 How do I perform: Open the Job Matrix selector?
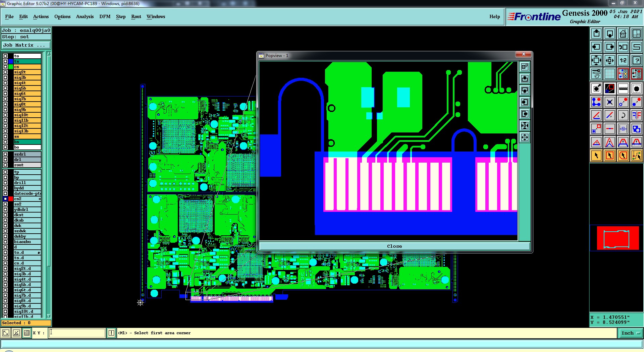26,45
